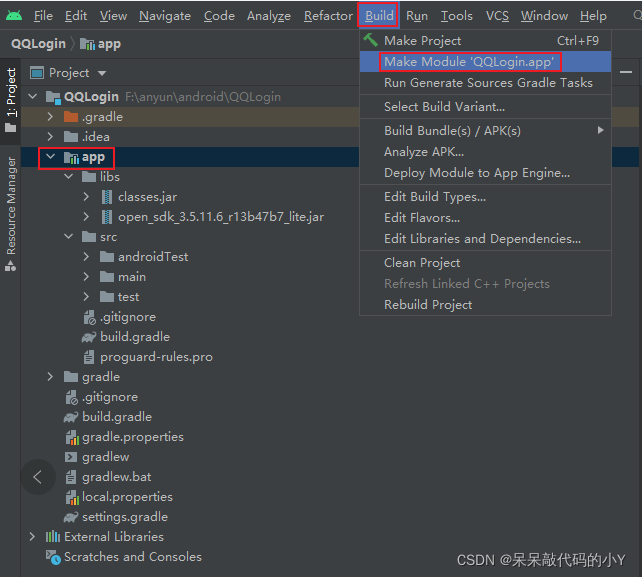Choose Analyze APK...
642x577 pixels.
tap(485, 152)
